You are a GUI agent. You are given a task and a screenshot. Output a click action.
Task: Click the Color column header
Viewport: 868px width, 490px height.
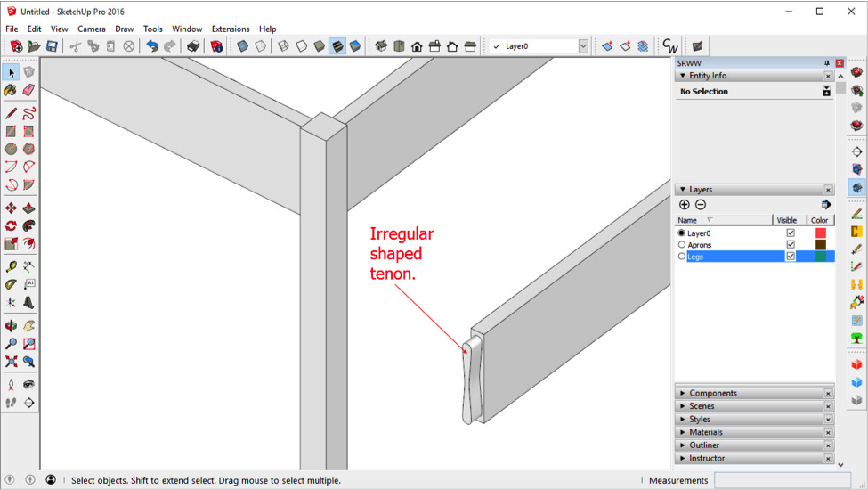coord(820,220)
